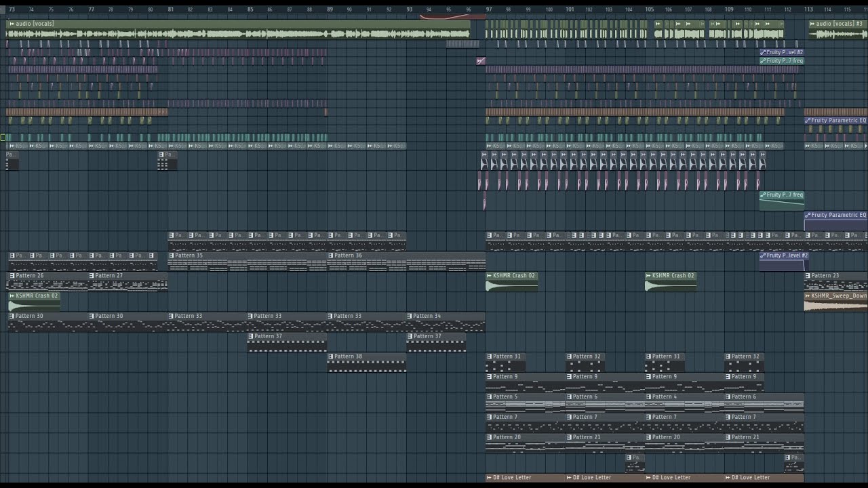Select Pattern 20 clip starting at bar 97
The image size is (868, 488).
coord(526,443)
